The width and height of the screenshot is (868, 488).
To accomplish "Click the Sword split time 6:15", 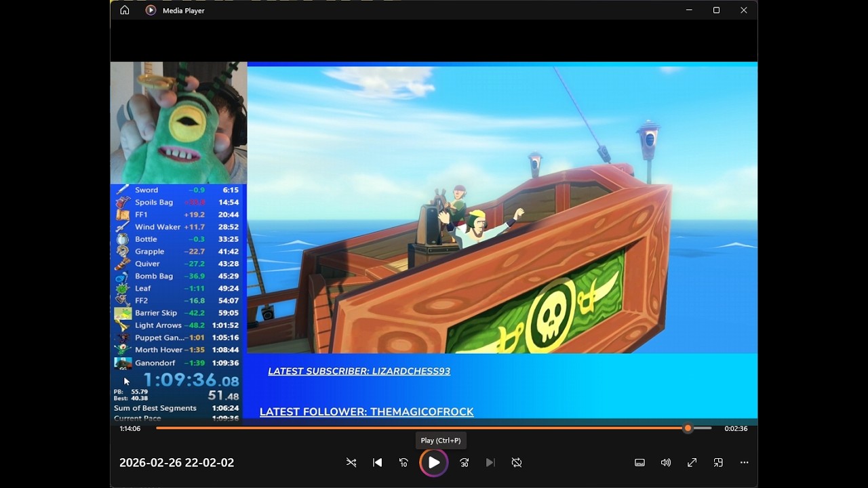I will coord(231,190).
